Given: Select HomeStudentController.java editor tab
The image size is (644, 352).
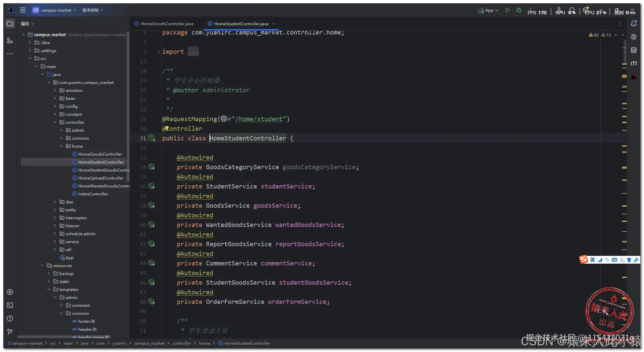Looking at the screenshot, I should pyautogui.click(x=241, y=24).
